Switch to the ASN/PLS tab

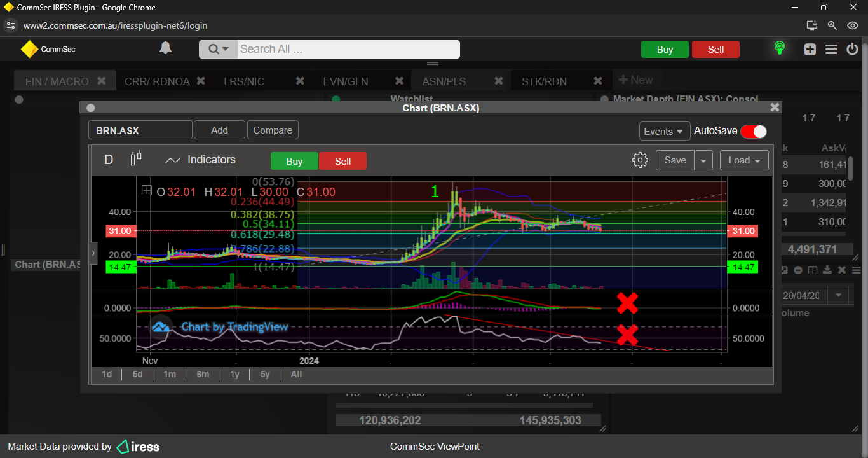(444, 81)
